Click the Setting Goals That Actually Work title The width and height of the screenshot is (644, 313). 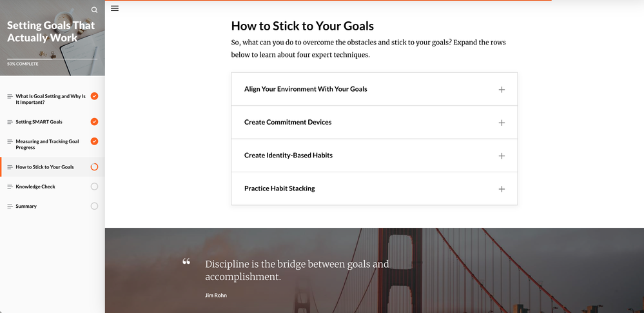(x=51, y=32)
